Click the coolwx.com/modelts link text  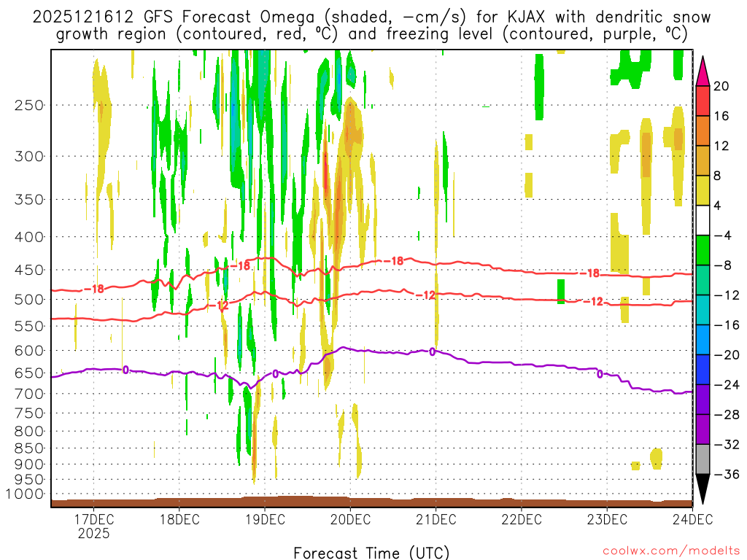(x=670, y=551)
